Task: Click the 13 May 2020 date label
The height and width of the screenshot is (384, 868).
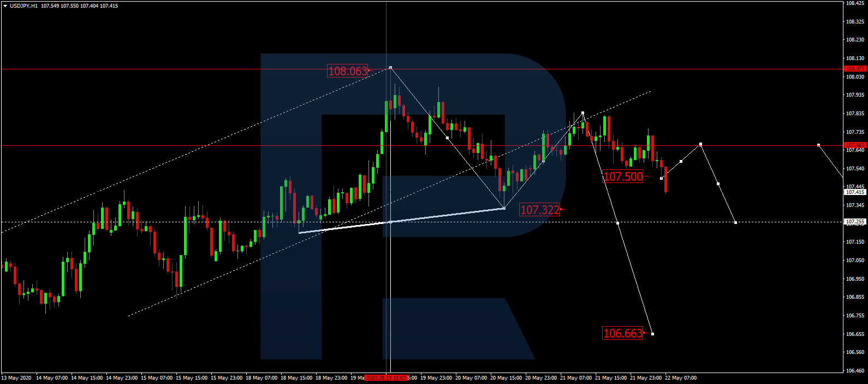Action: [16, 378]
